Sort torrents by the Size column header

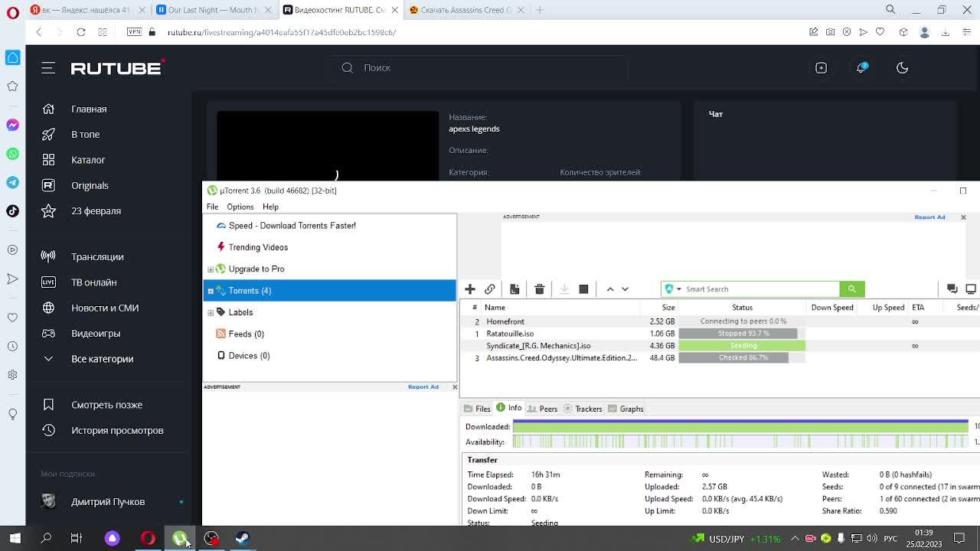tap(668, 308)
